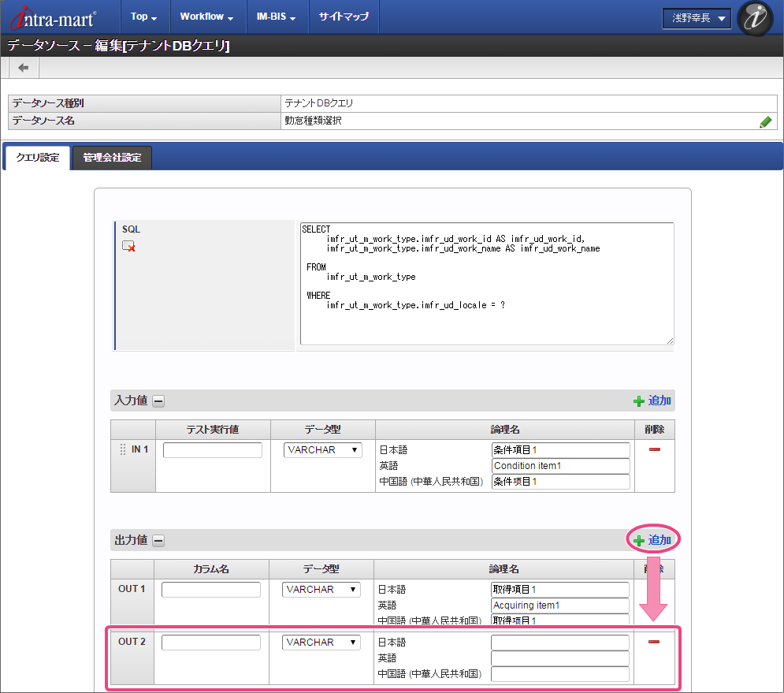Click the SQL query text area
The height and width of the screenshot is (693, 784).
[x=486, y=284]
